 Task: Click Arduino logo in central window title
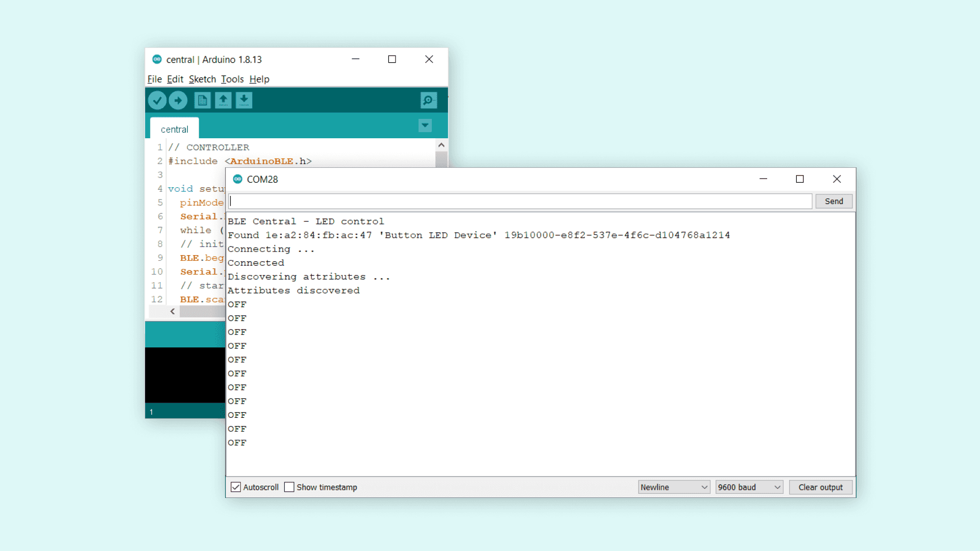point(157,59)
